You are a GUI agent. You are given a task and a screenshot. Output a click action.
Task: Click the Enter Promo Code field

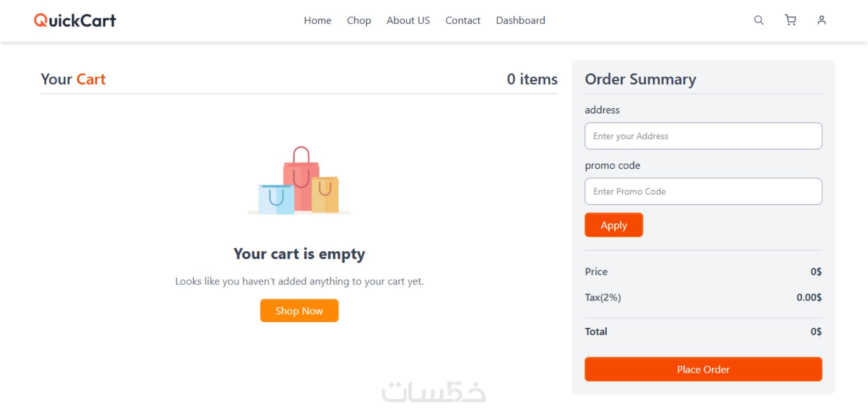pos(703,191)
